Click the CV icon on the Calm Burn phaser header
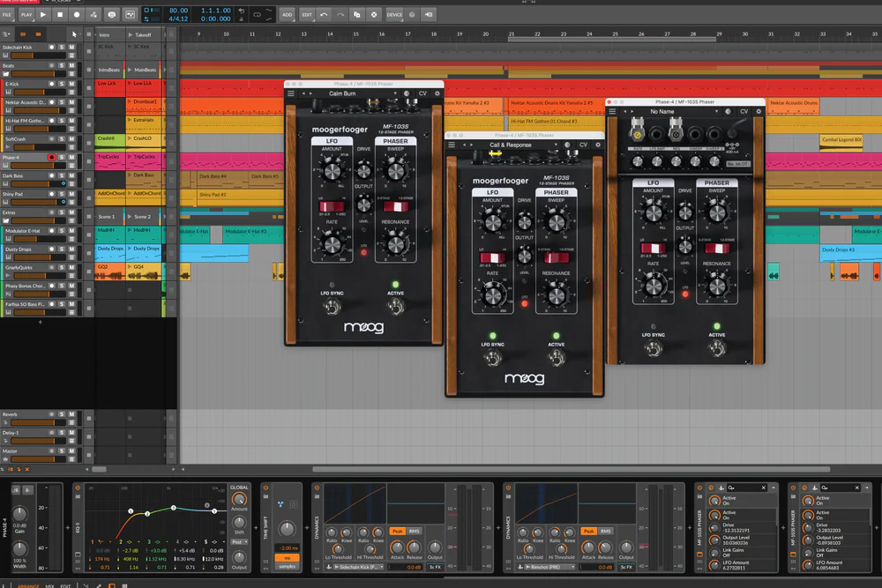This screenshot has width=882, height=588. pyautogui.click(x=422, y=93)
